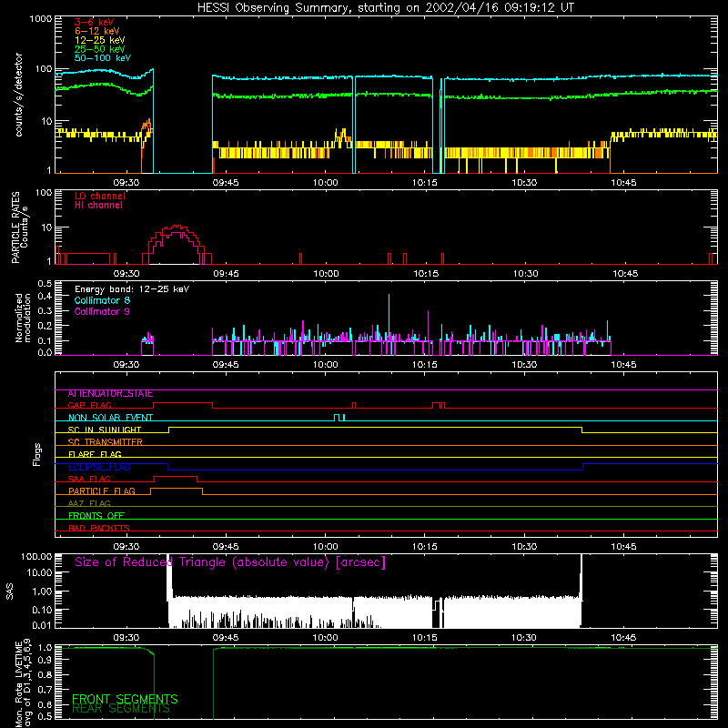Click the '100.00' tick on SAS axis
This screenshot has height=728, width=728.
pyautogui.click(x=36, y=557)
